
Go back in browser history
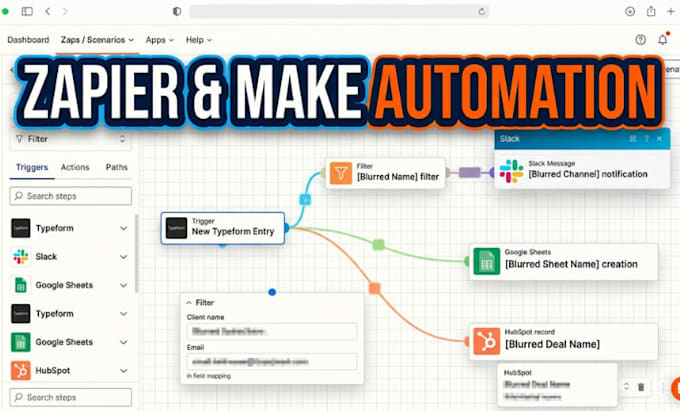tap(48, 11)
